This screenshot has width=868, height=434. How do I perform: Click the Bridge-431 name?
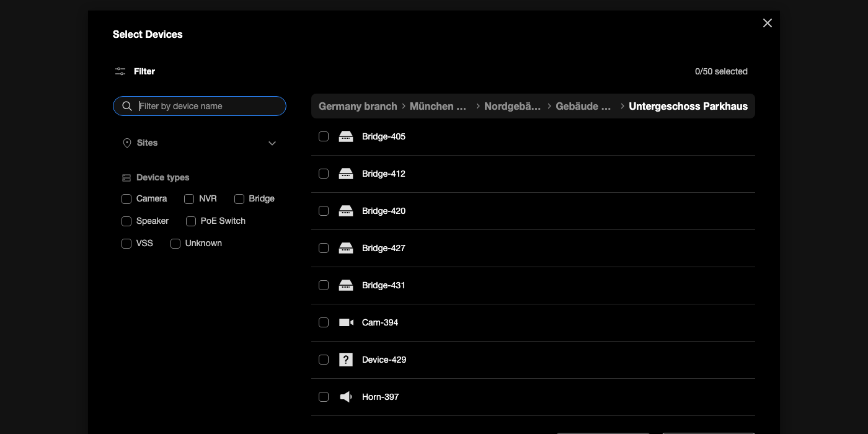point(384,285)
